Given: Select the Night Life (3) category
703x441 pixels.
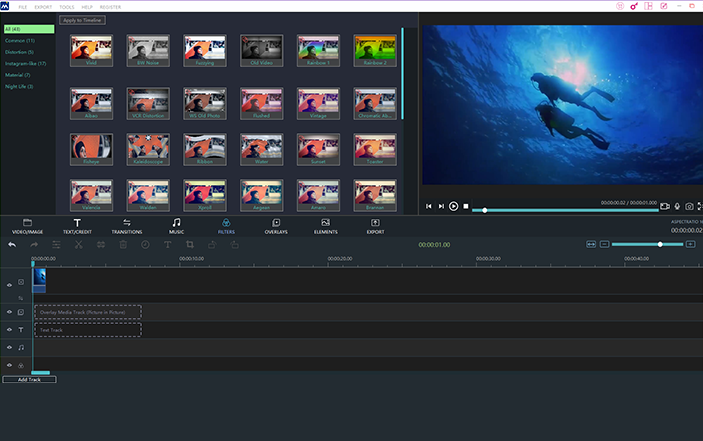Looking at the screenshot, I should pos(19,86).
